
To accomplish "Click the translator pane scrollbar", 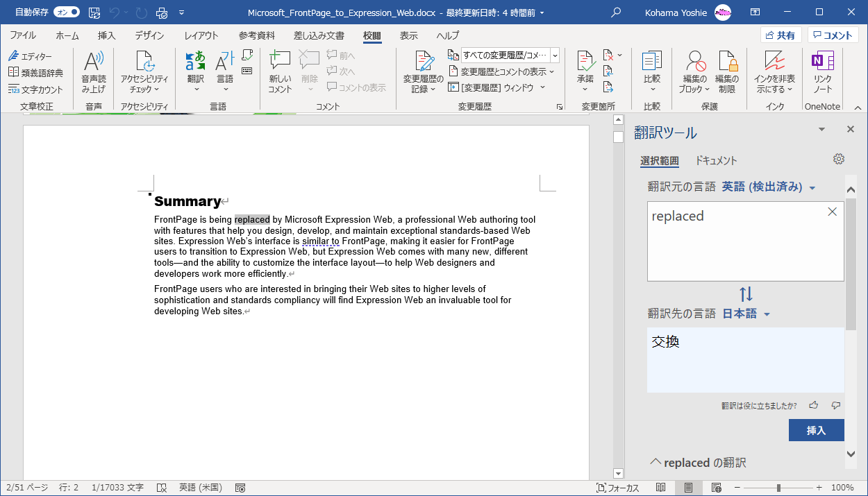I will point(851,264).
